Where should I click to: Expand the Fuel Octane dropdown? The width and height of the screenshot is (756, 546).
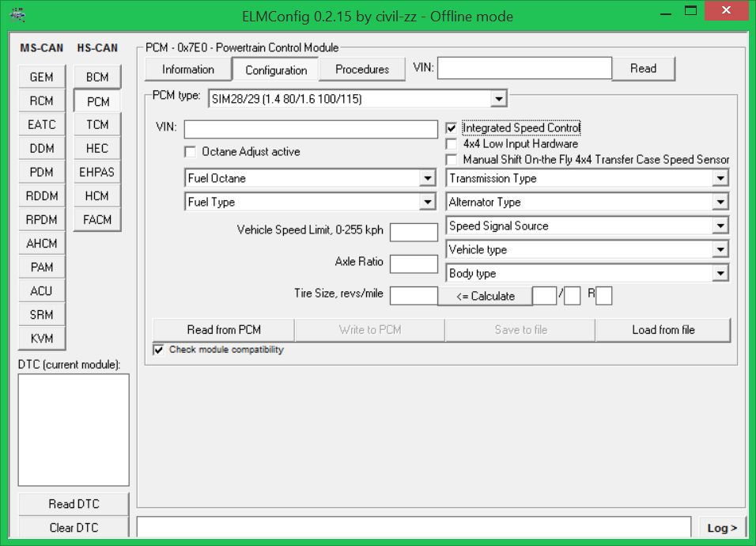428,179
